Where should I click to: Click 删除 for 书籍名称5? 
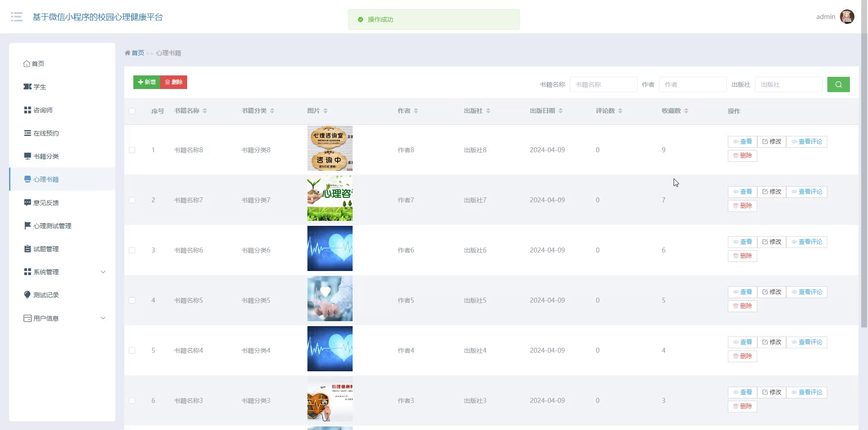pos(742,306)
